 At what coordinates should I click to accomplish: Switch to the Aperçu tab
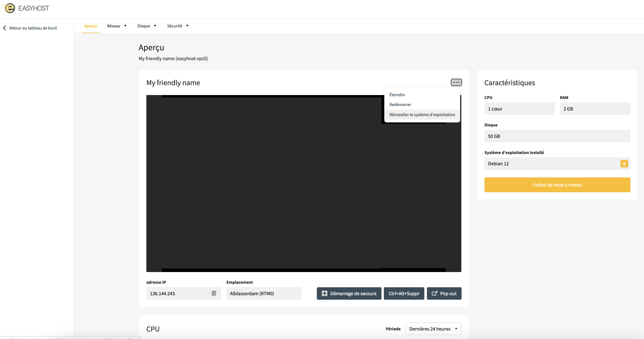pos(90,26)
